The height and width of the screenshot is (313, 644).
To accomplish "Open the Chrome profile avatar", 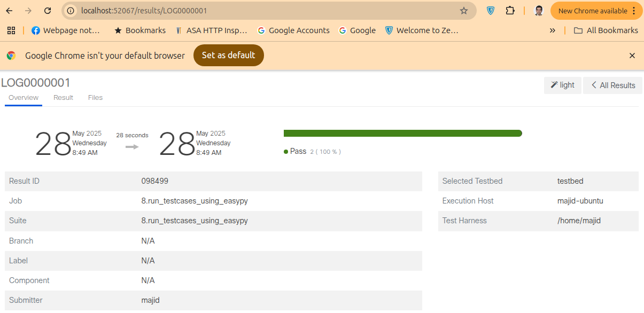I will point(539,11).
